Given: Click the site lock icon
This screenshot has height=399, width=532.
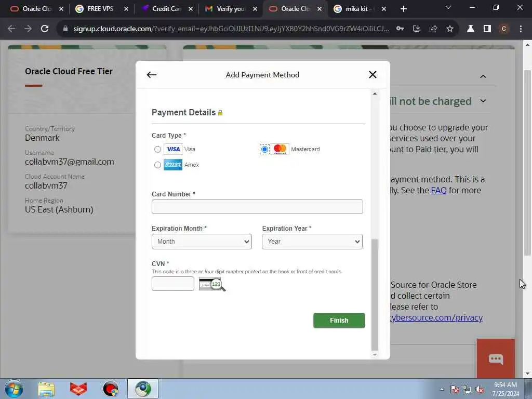Looking at the screenshot, I should pos(66,29).
